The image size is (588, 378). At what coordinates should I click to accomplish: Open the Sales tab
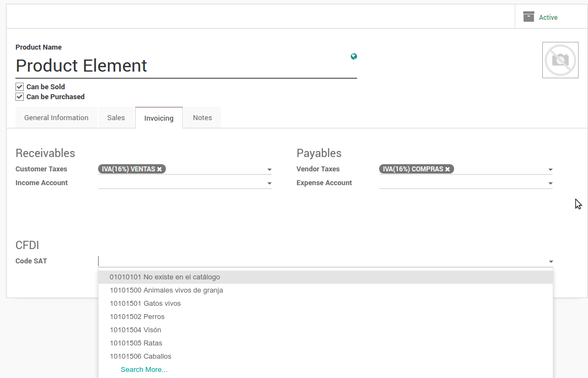[x=116, y=118]
